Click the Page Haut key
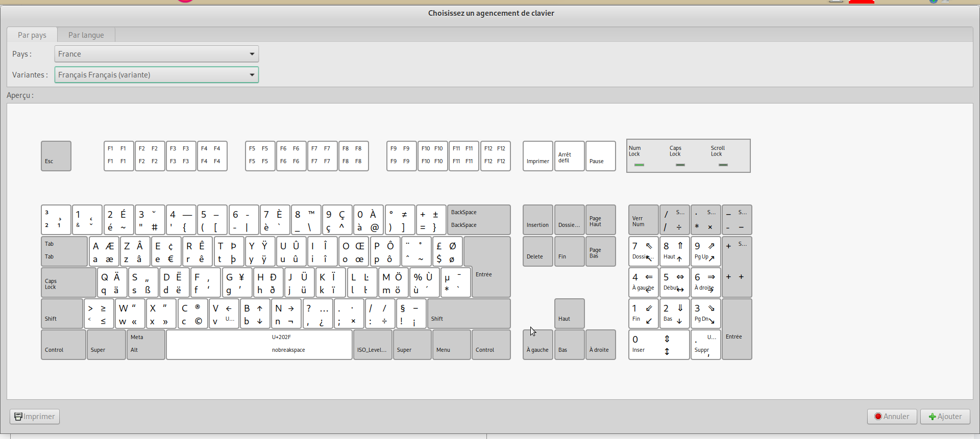980x439 pixels. [x=600, y=220]
